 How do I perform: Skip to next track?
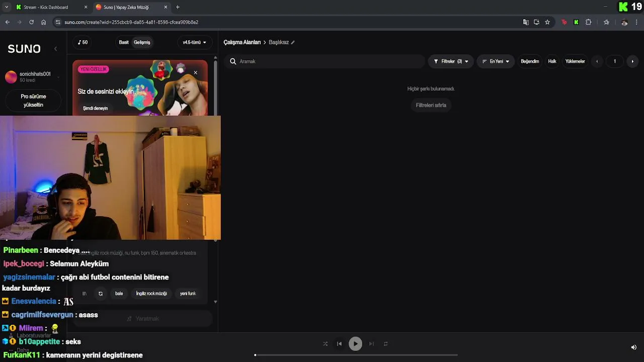[371, 344]
